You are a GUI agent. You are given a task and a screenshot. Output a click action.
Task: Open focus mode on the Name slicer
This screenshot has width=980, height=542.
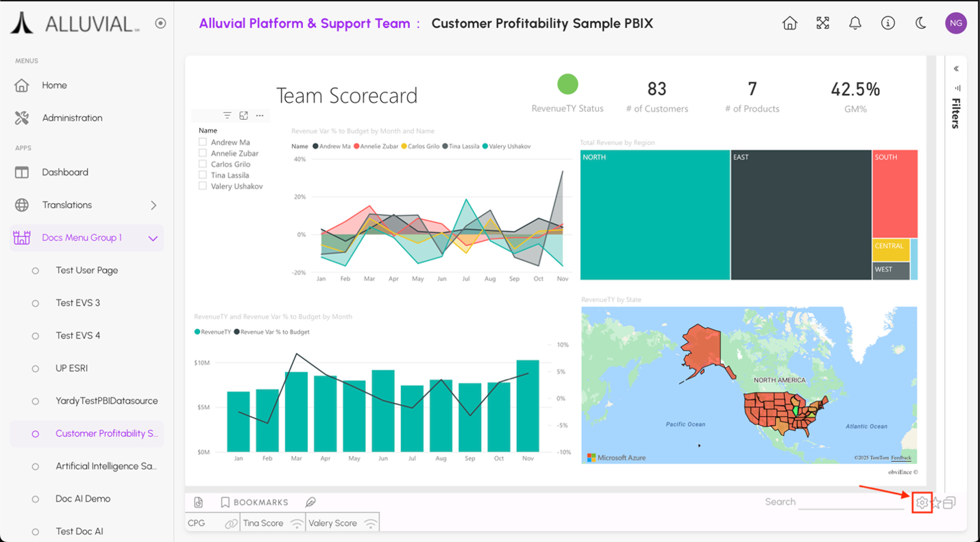point(243,116)
